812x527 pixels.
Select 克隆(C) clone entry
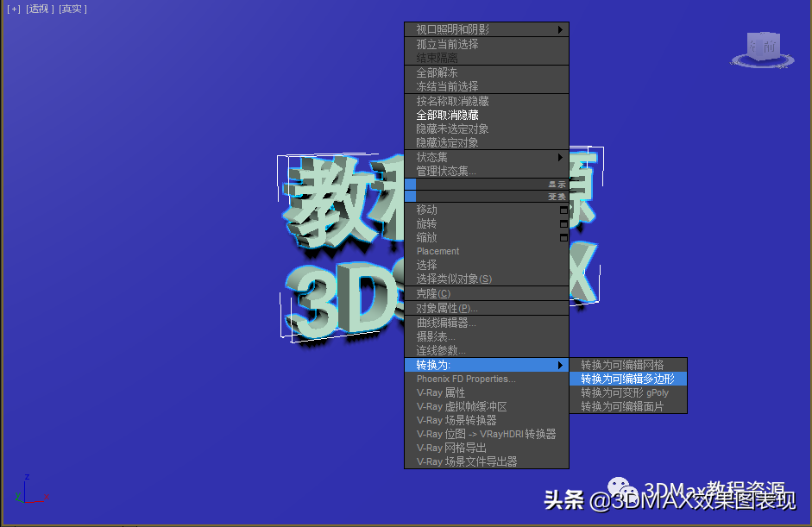pyautogui.click(x=487, y=294)
